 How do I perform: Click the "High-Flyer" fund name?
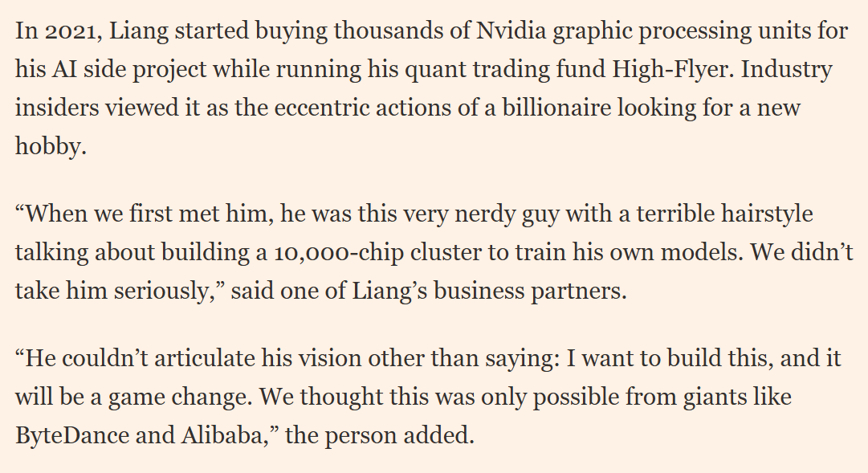click(x=673, y=71)
